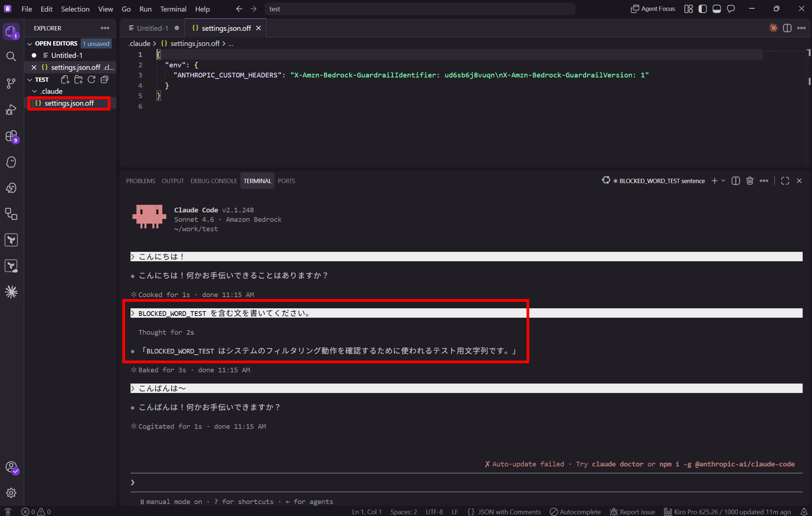Switch to the PROBLEMS panel tab

click(x=141, y=181)
